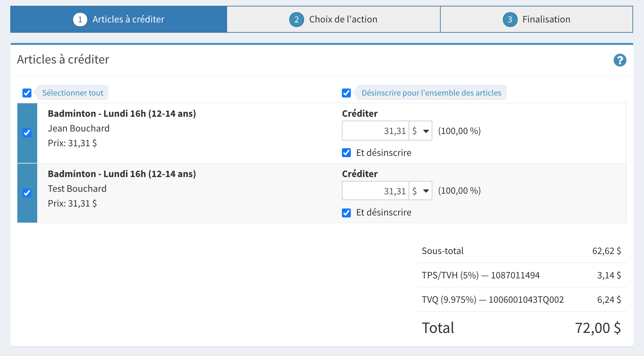The image size is (644, 356).
Task: Click step 2 circle icon
Action: tap(297, 20)
